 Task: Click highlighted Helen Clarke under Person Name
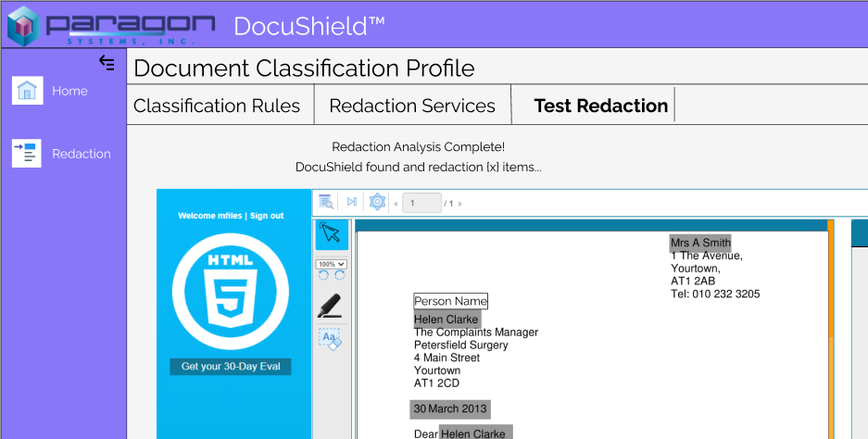tap(447, 320)
